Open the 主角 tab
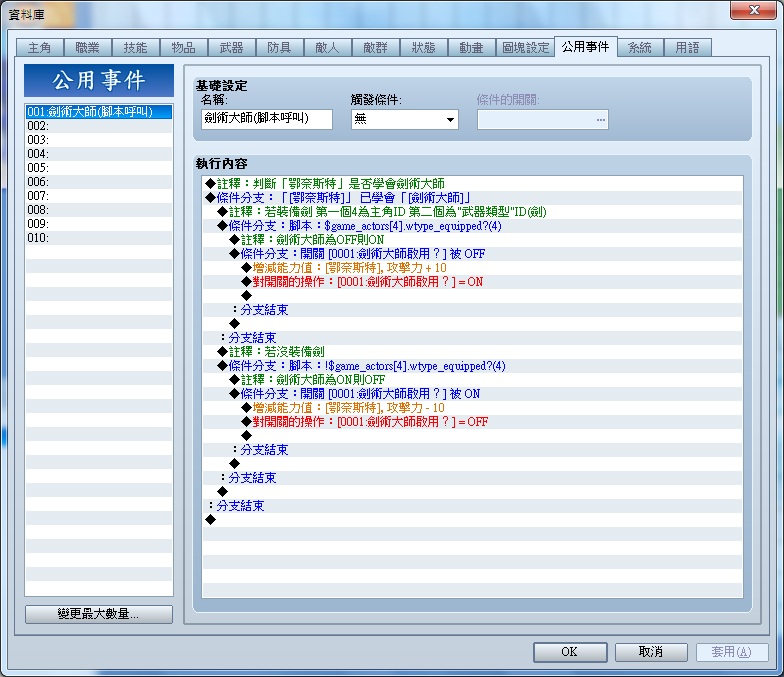This screenshot has height=677, width=784. pyautogui.click(x=40, y=48)
